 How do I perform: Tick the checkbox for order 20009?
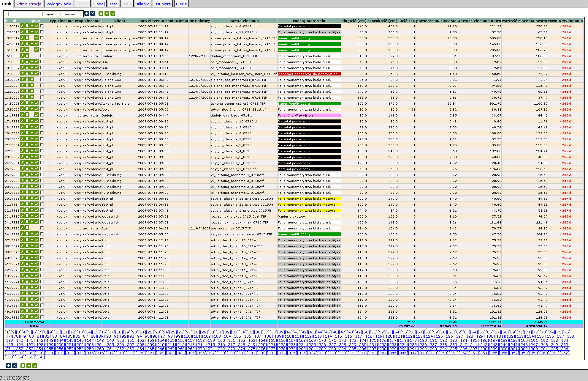[42, 56]
